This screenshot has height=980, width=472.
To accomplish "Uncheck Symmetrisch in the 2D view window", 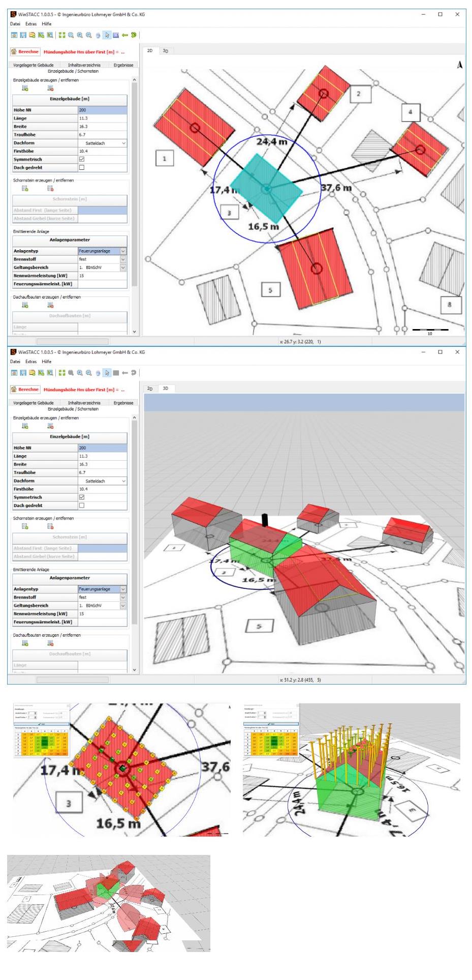I will point(82,159).
